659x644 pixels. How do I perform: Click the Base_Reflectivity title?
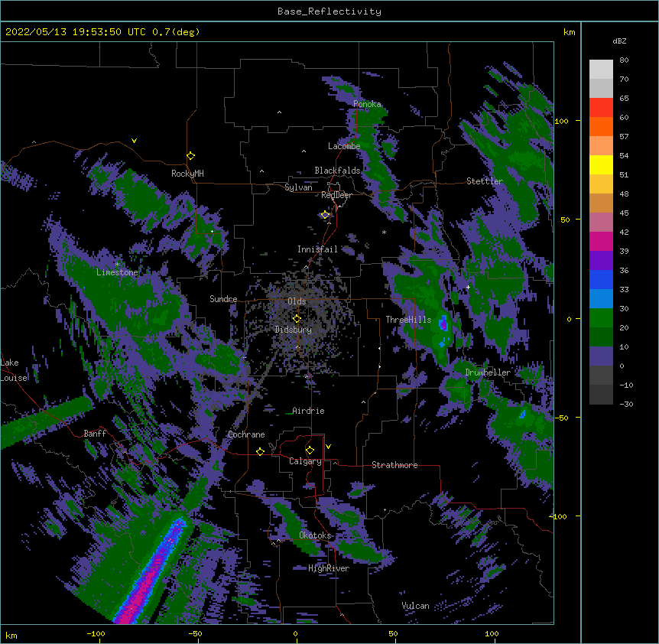click(x=329, y=11)
